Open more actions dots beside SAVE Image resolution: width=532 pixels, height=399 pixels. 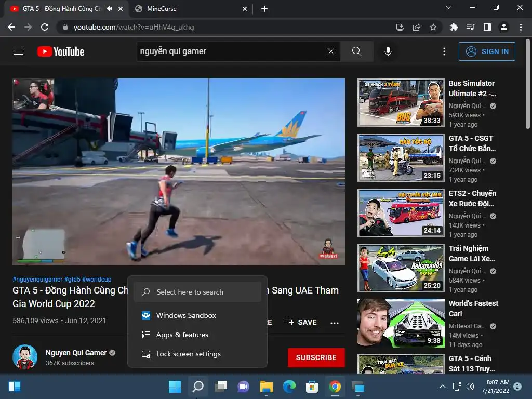335,323
